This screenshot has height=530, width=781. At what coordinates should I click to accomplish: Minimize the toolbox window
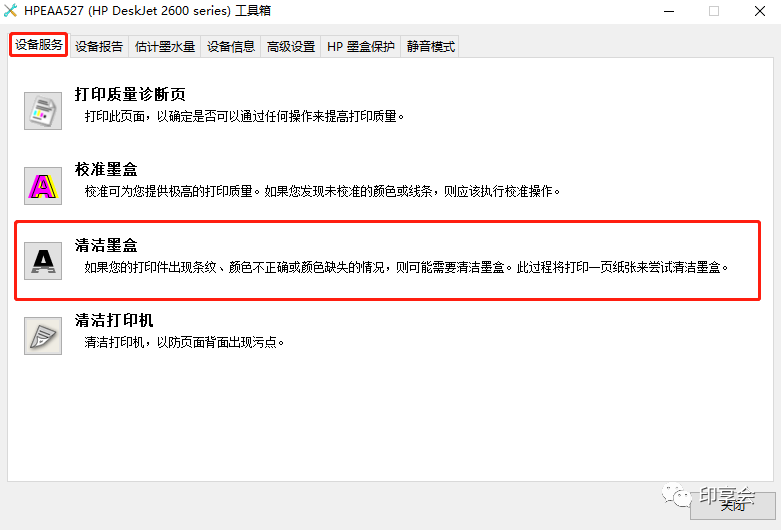tap(669, 11)
